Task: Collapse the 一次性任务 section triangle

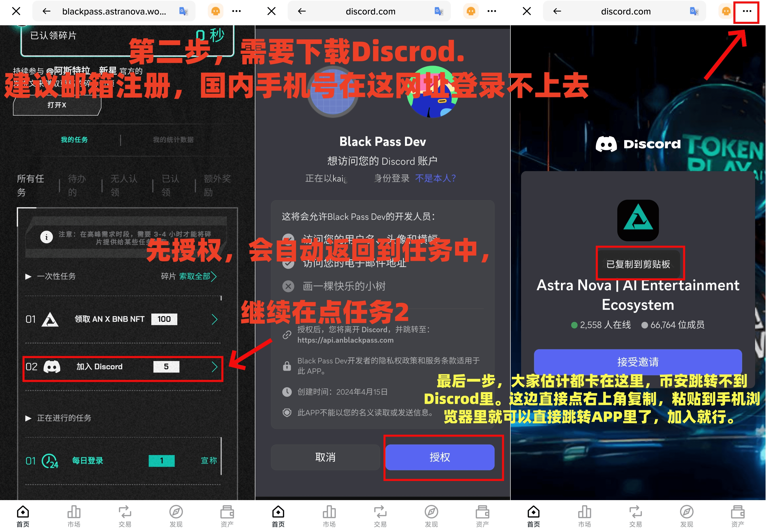Action: point(28,276)
